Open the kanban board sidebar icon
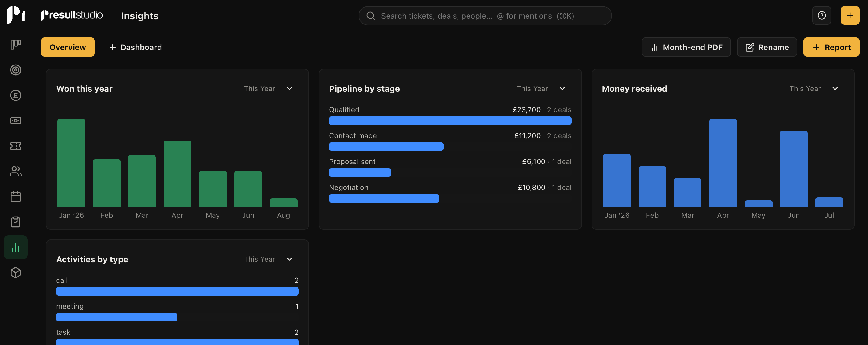This screenshot has height=345, width=868. point(15,44)
